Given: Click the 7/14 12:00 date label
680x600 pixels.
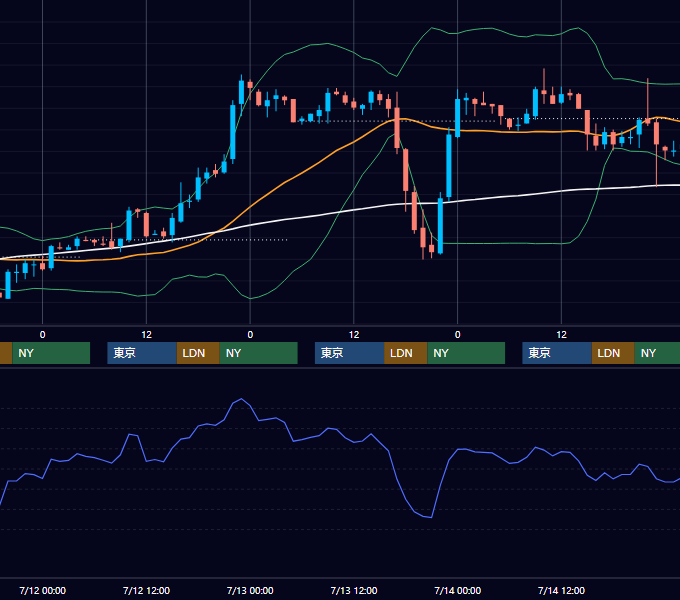Looking at the screenshot, I should pos(561,590).
